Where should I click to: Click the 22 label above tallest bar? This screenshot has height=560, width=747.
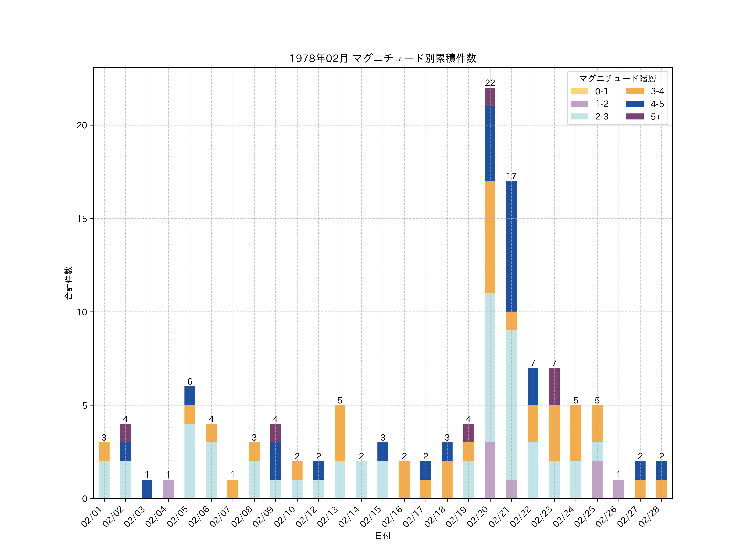click(490, 83)
